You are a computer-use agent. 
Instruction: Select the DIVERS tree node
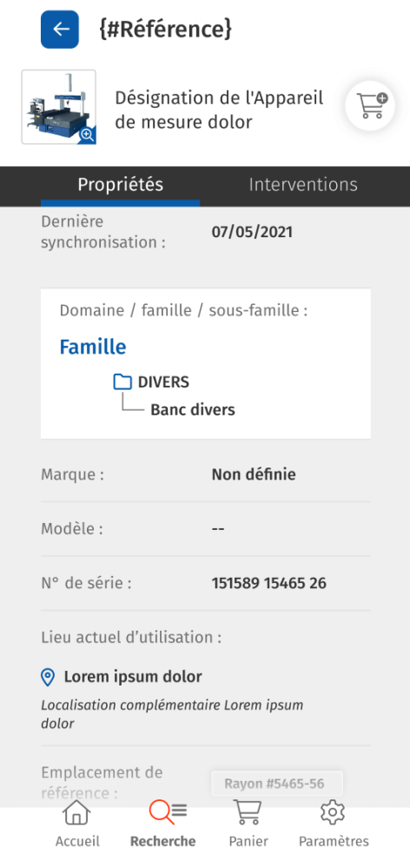163,382
